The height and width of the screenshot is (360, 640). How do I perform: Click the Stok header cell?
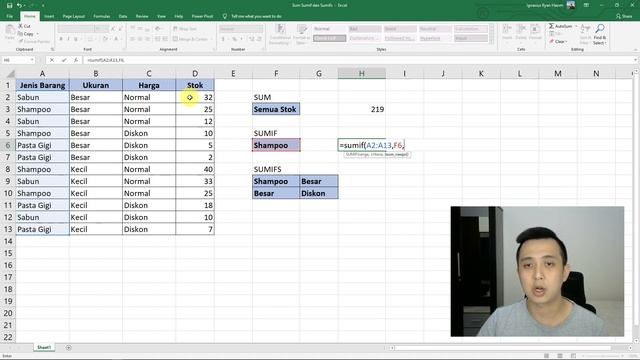pos(195,85)
